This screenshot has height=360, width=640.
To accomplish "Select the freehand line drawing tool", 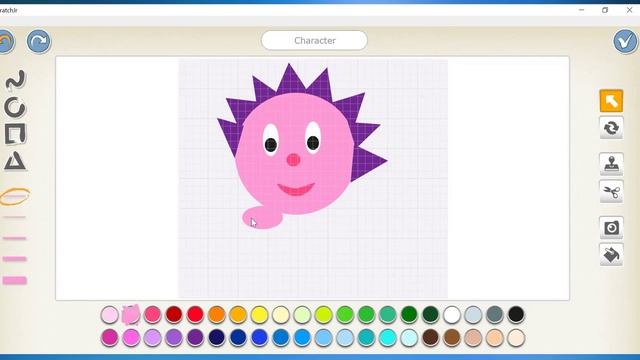I will coord(15,80).
